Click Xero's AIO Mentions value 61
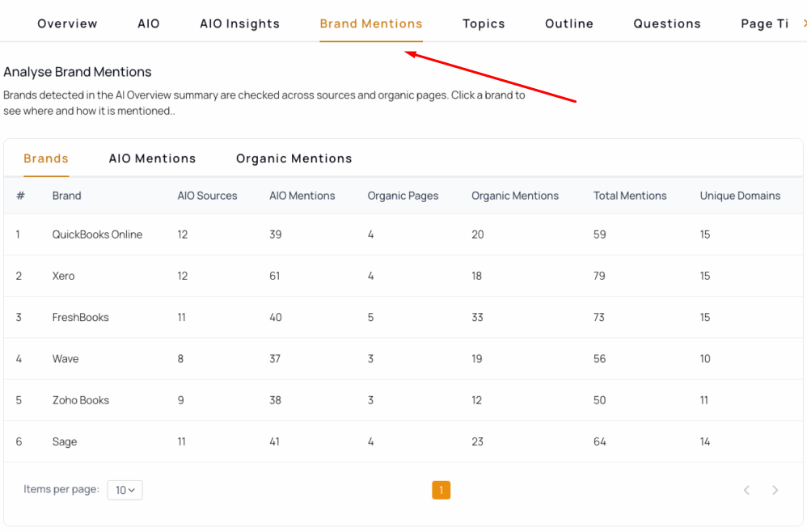807x532 pixels. [275, 276]
